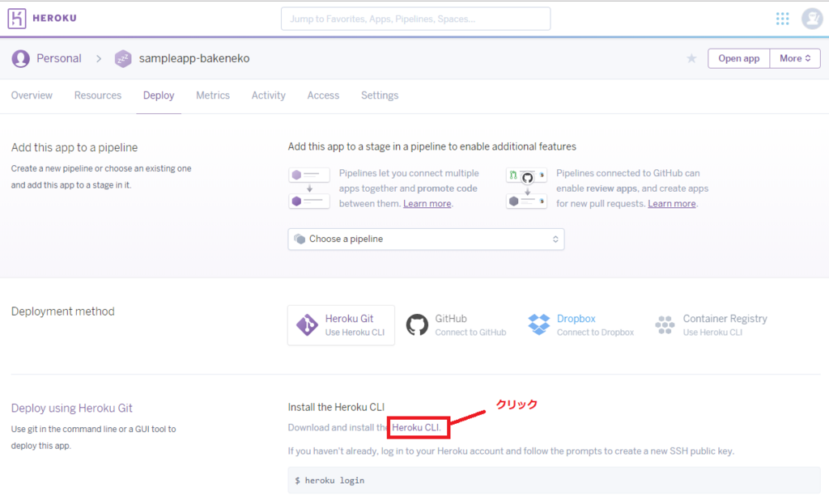Viewport: 829px width, 504px height.
Task: Select the Deploy tab
Action: pos(159,95)
